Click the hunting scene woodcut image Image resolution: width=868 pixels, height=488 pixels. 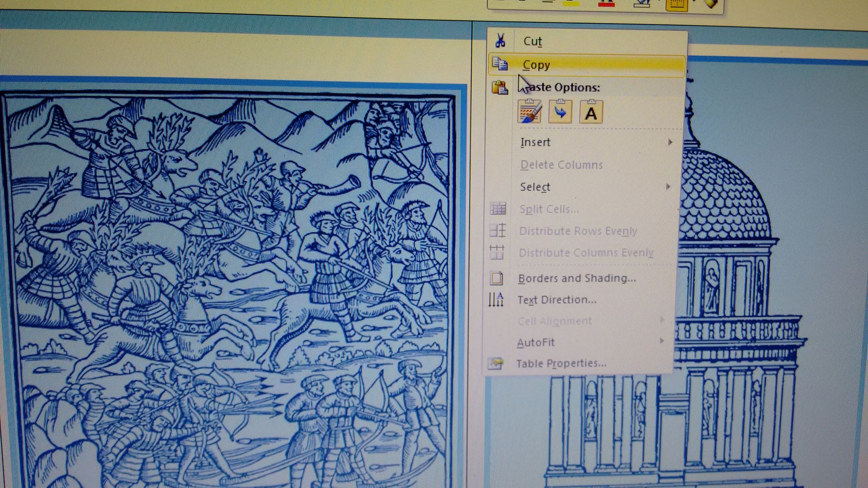point(228,289)
